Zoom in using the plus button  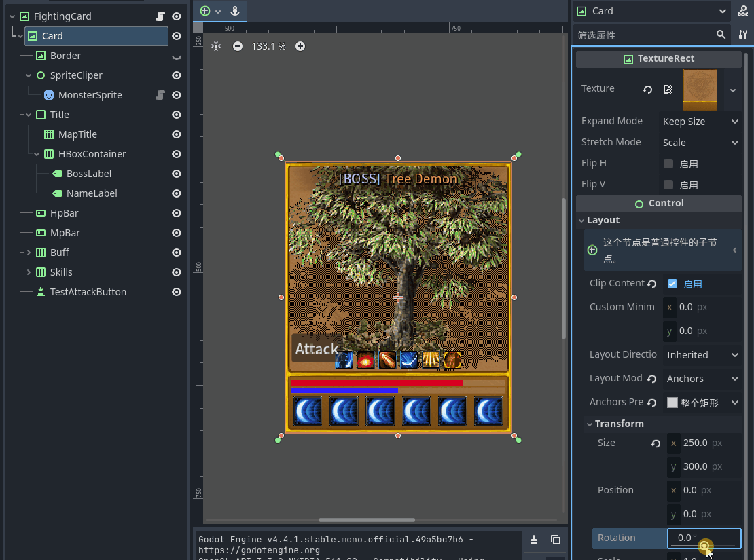[x=300, y=46]
